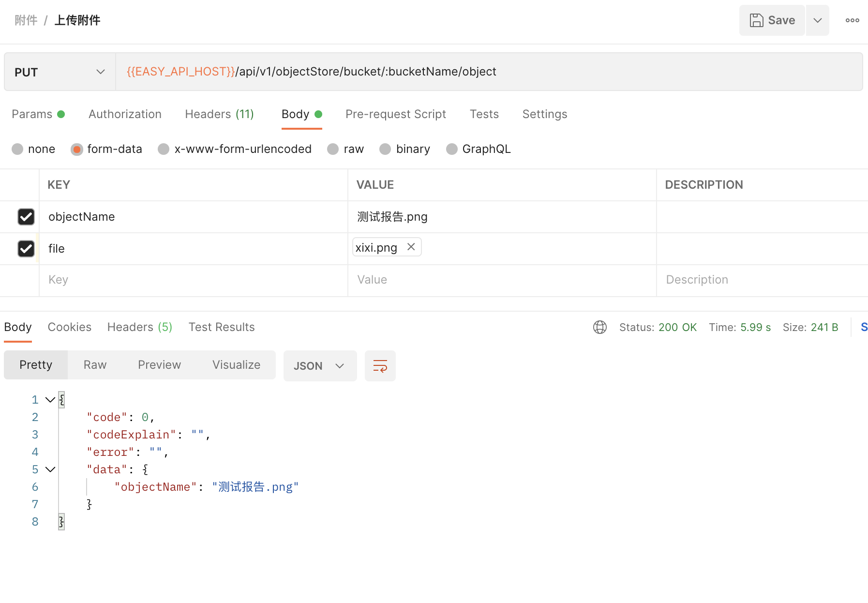
Task: Switch to the Authorization tab
Action: pos(125,114)
